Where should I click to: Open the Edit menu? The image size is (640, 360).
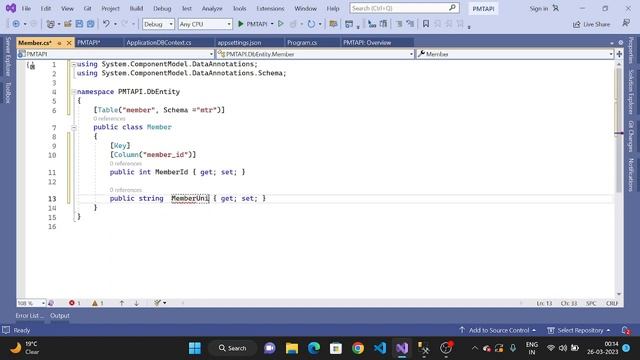(x=46, y=8)
